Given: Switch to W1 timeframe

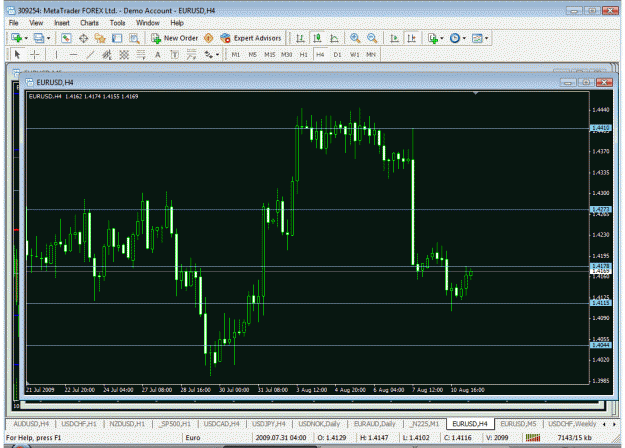Looking at the screenshot, I should 354,55.
